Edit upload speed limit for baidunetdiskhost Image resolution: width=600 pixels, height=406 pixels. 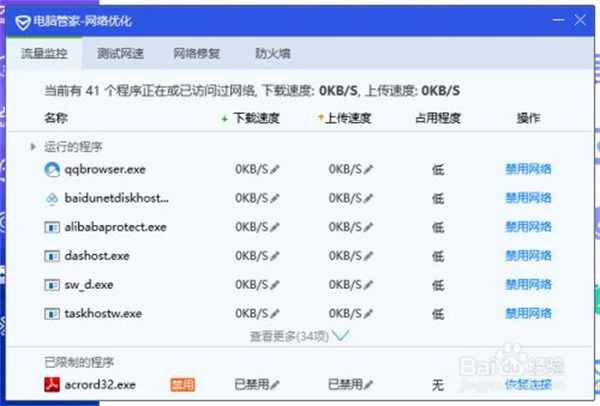(368, 199)
